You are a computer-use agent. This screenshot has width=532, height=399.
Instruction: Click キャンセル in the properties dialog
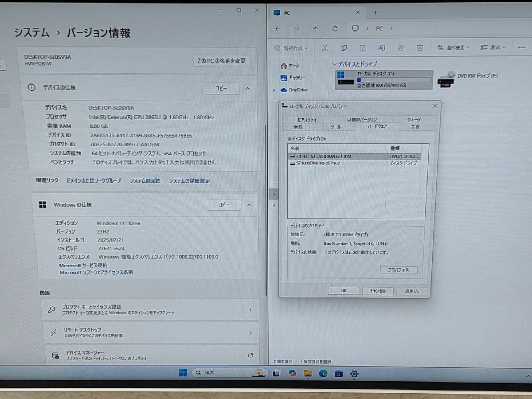coord(378,291)
